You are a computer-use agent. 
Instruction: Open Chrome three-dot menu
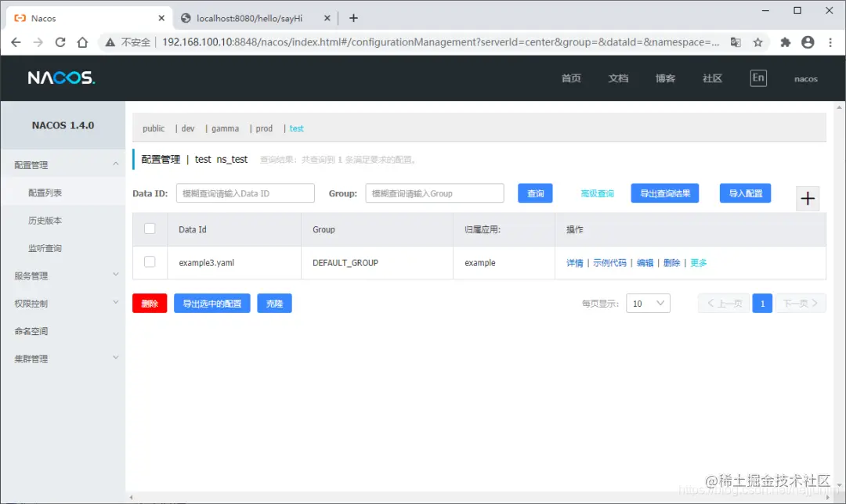pyautogui.click(x=830, y=42)
